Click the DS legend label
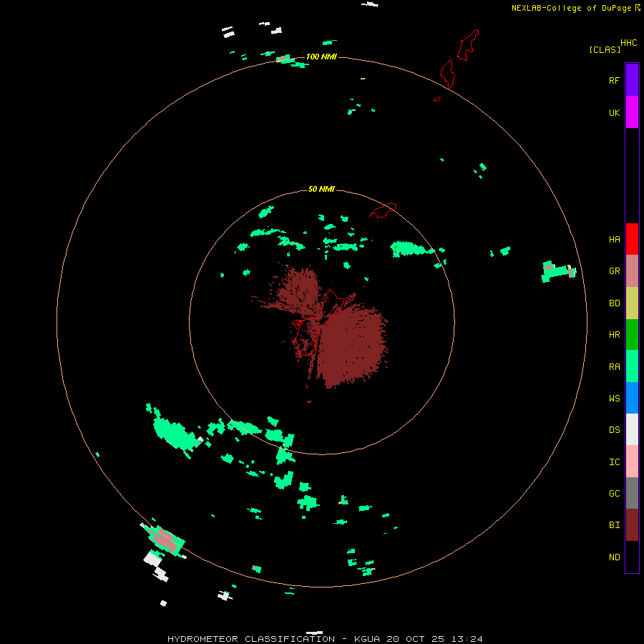Viewport: 644px width, 644px height. coord(614,430)
